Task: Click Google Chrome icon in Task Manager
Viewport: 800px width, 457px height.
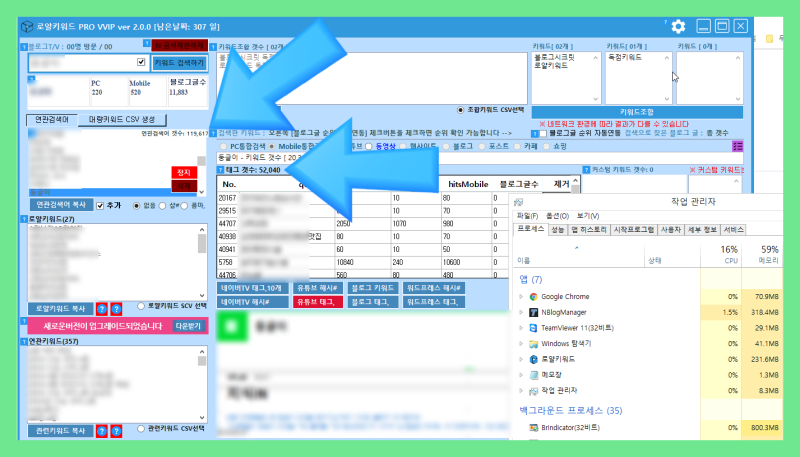Action: [x=533, y=296]
